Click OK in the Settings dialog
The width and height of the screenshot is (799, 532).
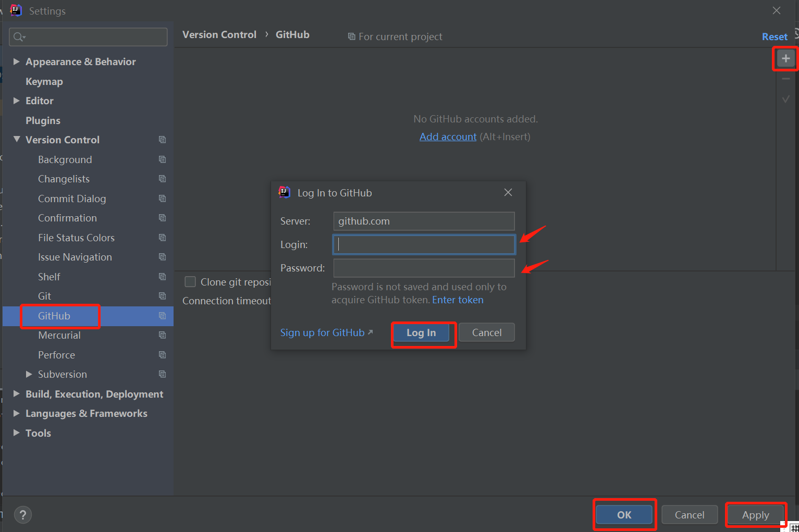coord(624,515)
